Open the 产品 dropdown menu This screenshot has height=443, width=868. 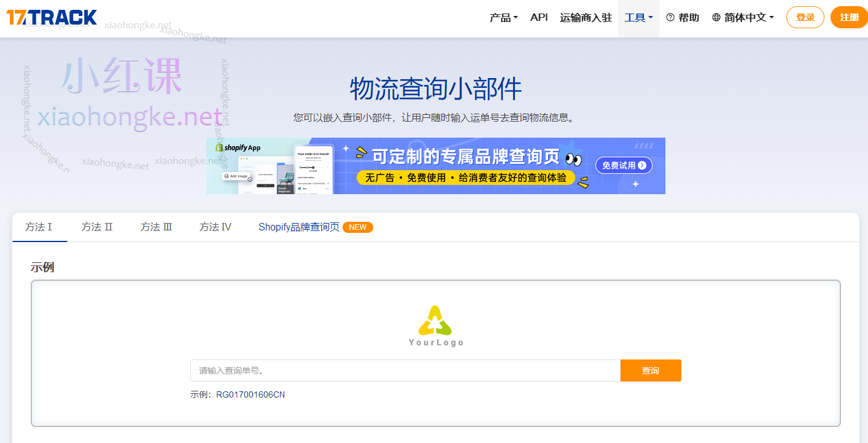coord(503,17)
